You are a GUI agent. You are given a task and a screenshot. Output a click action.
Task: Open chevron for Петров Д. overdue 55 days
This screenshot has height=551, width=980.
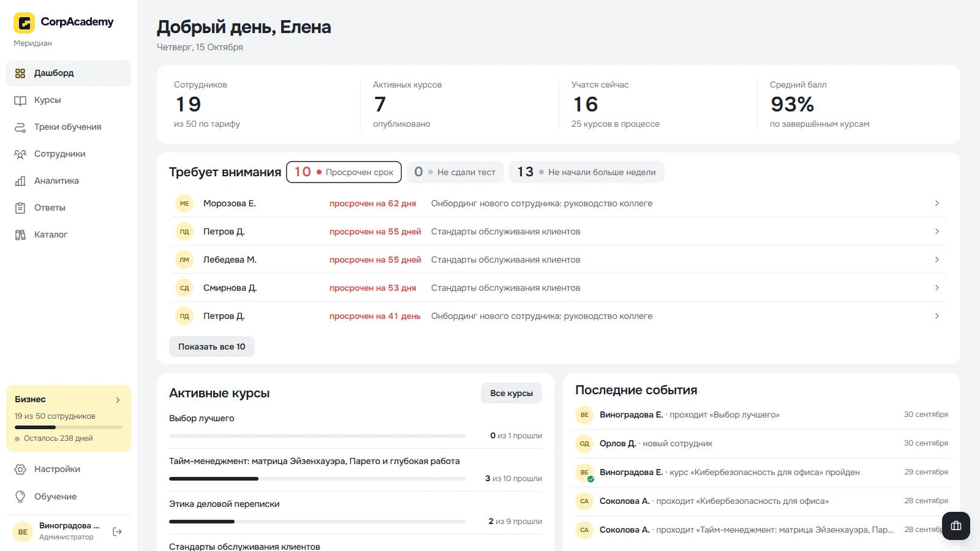coord(937,231)
